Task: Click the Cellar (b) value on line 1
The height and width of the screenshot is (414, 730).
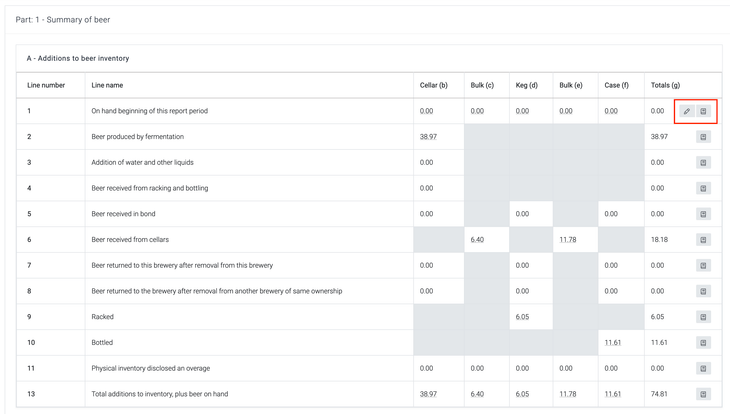Action: tap(427, 111)
